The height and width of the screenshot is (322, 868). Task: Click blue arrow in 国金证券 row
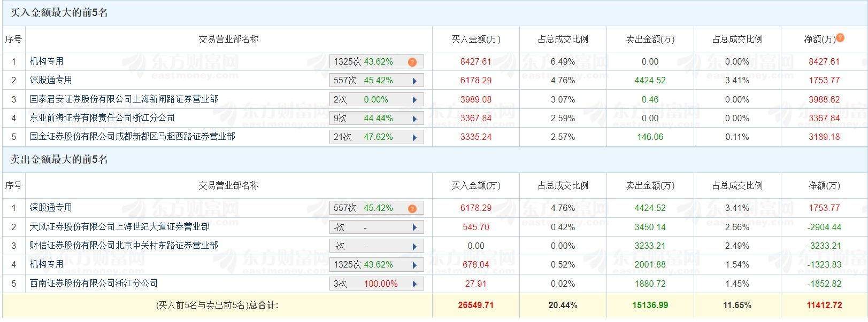coord(414,137)
